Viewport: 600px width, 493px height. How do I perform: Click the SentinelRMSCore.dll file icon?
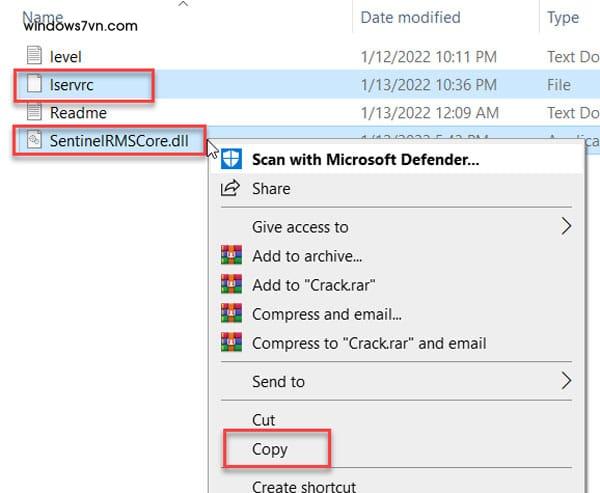pos(35,141)
